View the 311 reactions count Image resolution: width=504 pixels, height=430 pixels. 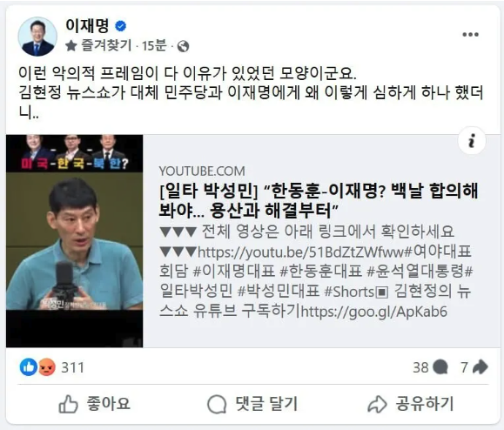point(72,367)
